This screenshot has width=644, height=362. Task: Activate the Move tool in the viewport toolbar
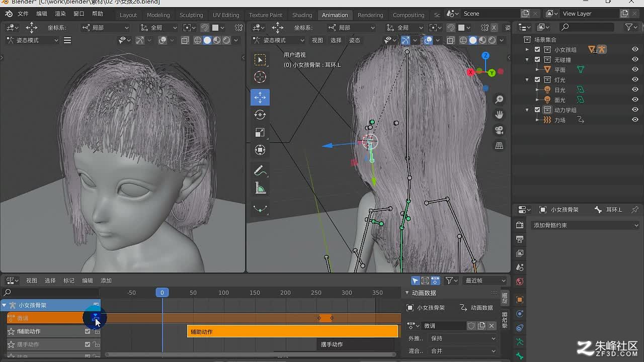[260, 97]
